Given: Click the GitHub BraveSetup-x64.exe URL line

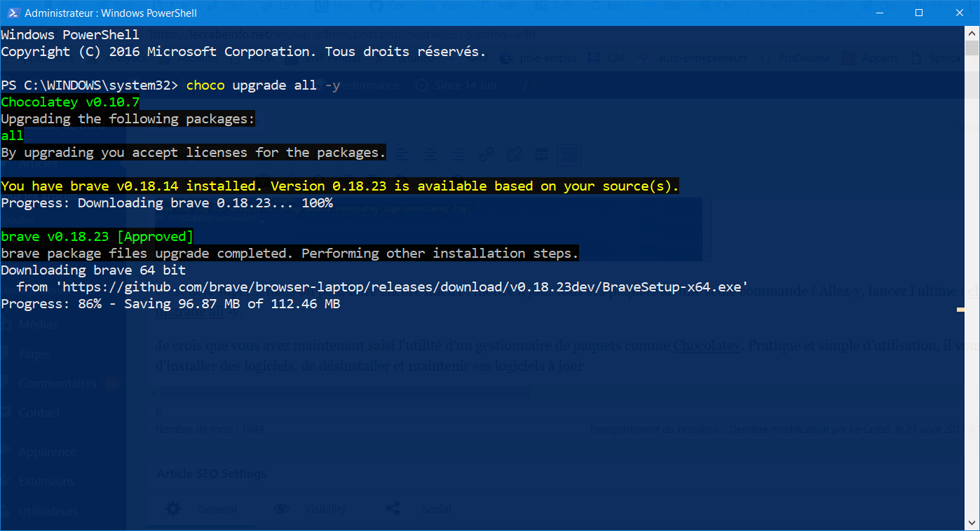Looking at the screenshot, I should coord(382,287).
